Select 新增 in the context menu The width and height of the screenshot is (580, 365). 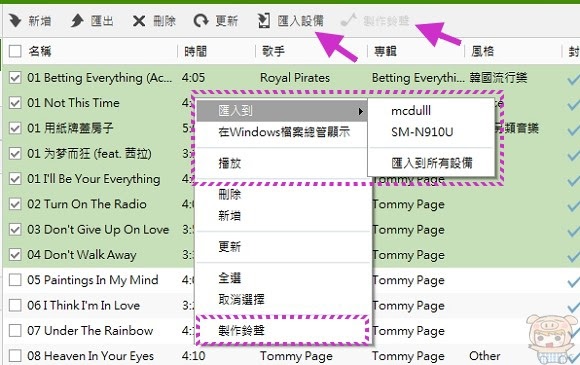[x=229, y=215]
